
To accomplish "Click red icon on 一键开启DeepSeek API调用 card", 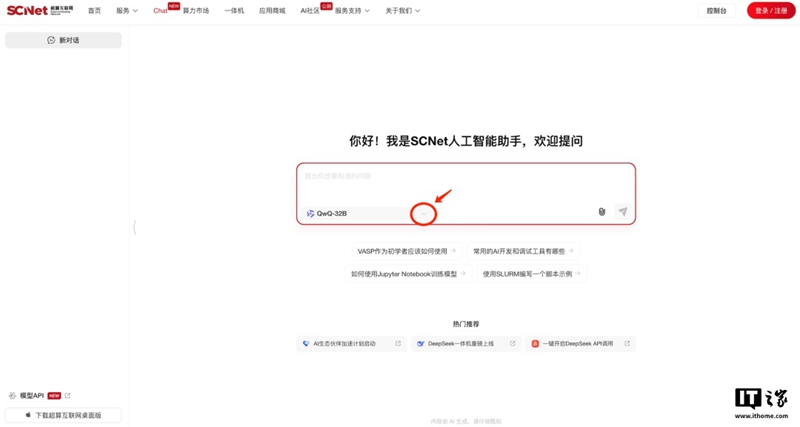I will coord(535,344).
